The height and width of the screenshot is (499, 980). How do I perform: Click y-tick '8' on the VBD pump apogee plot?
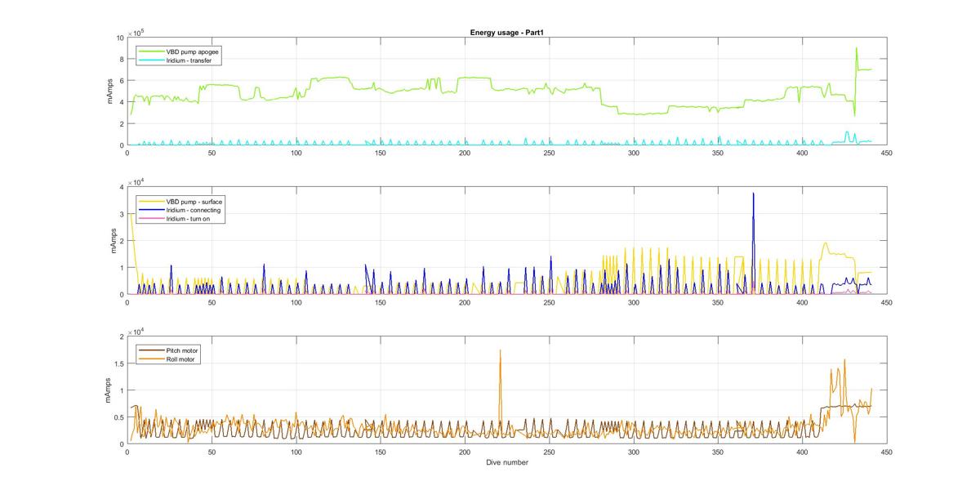[121, 59]
